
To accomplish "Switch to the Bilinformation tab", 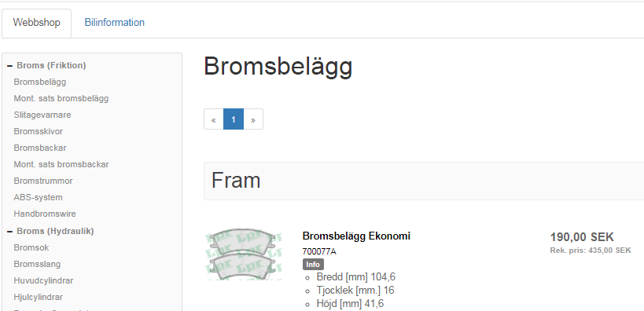I will pyautogui.click(x=115, y=23).
